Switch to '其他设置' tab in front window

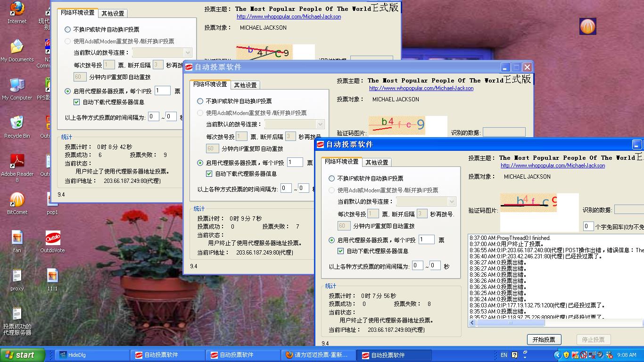(377, 162)
